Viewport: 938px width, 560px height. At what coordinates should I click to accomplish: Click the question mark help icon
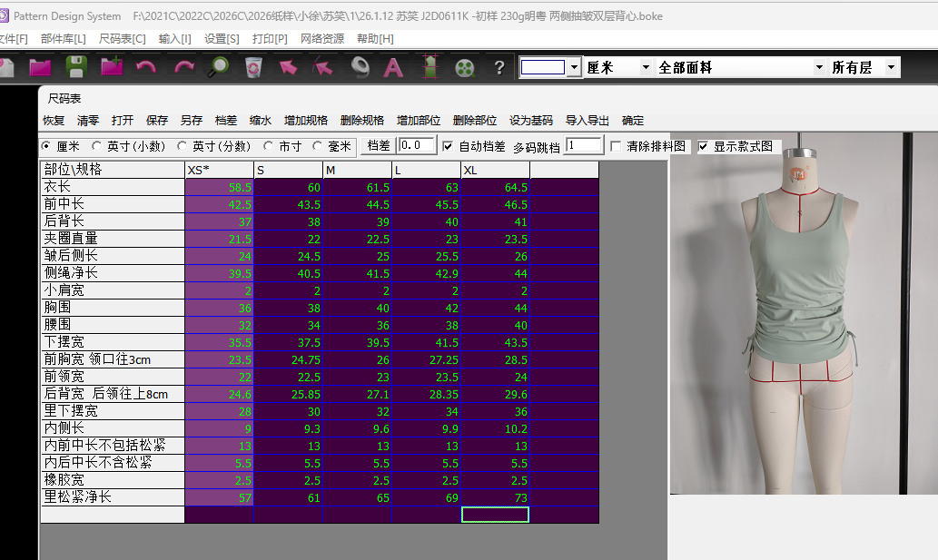coord(499,67)
